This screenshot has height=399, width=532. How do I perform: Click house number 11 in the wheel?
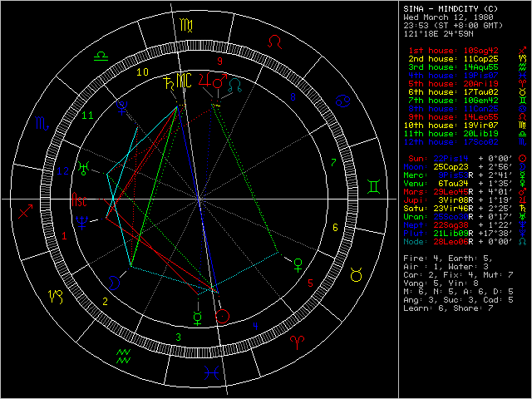coord(87,116)
